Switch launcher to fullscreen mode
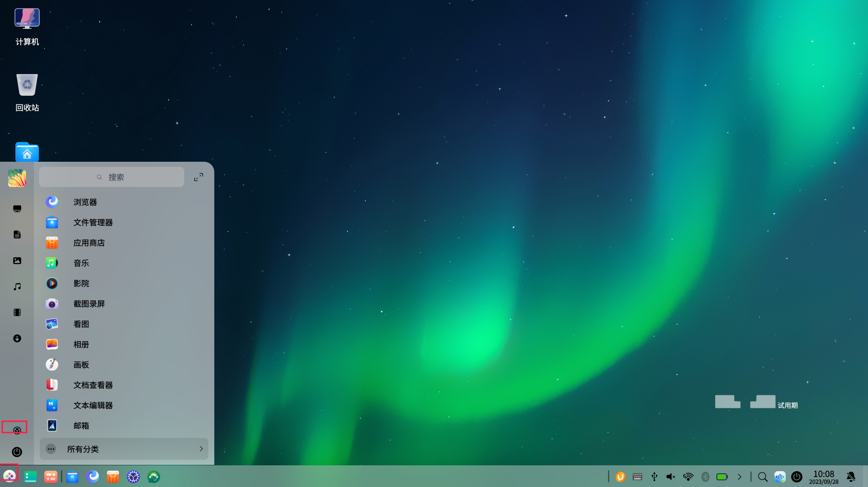The height and width of the screenshot is (487, 868). (x=198, y=177)
